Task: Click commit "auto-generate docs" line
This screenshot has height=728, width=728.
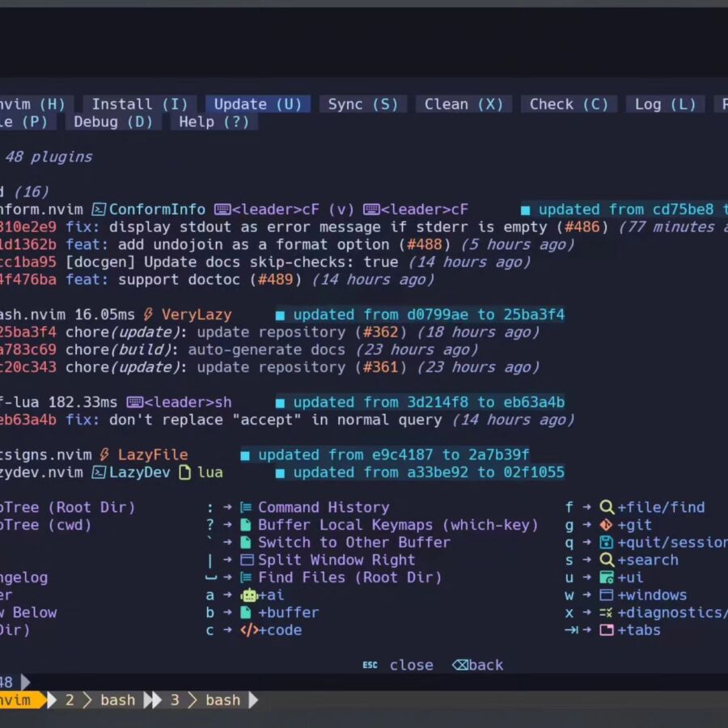Action: tap(239, 349)
